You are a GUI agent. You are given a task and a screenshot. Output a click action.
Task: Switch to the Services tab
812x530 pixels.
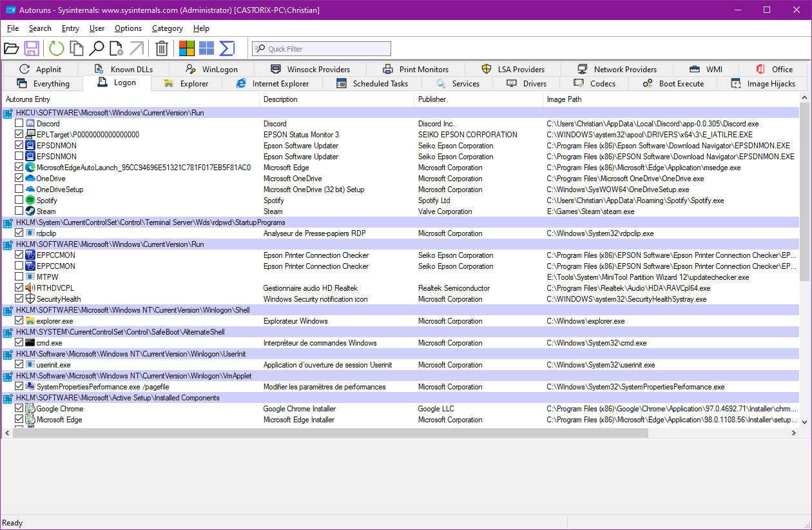[x=458, y=84]
